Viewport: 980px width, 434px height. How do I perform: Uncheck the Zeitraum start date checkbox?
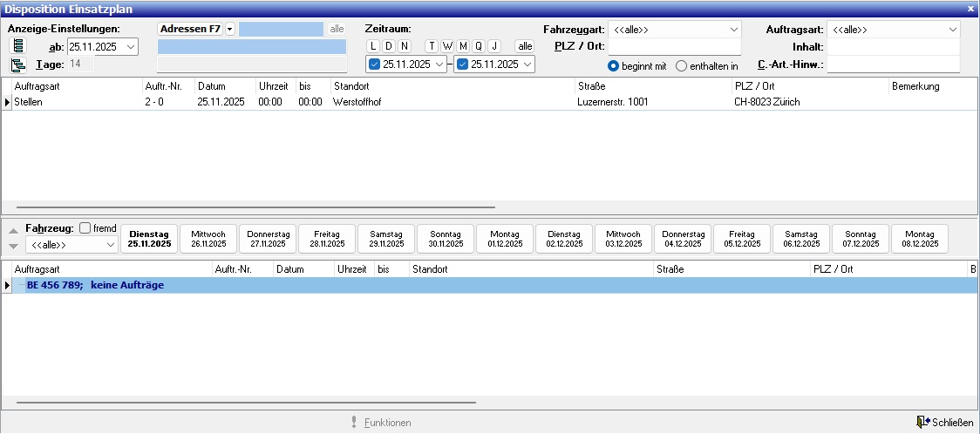(x=375, y=64)
